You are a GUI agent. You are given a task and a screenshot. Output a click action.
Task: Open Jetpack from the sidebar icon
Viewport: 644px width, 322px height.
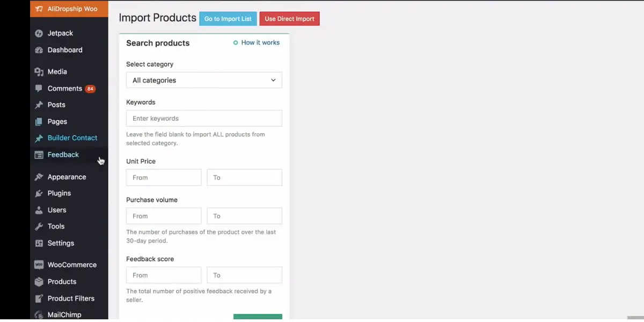(39, 33)
